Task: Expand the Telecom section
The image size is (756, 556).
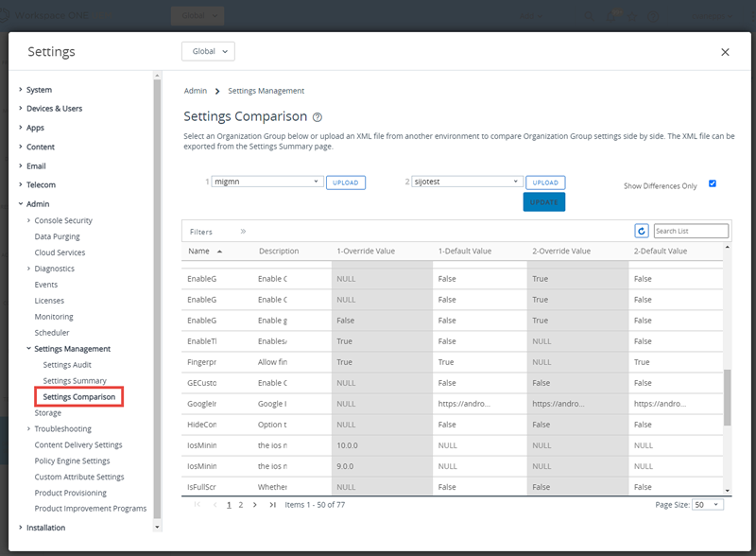Action: [x=20, y=184]
